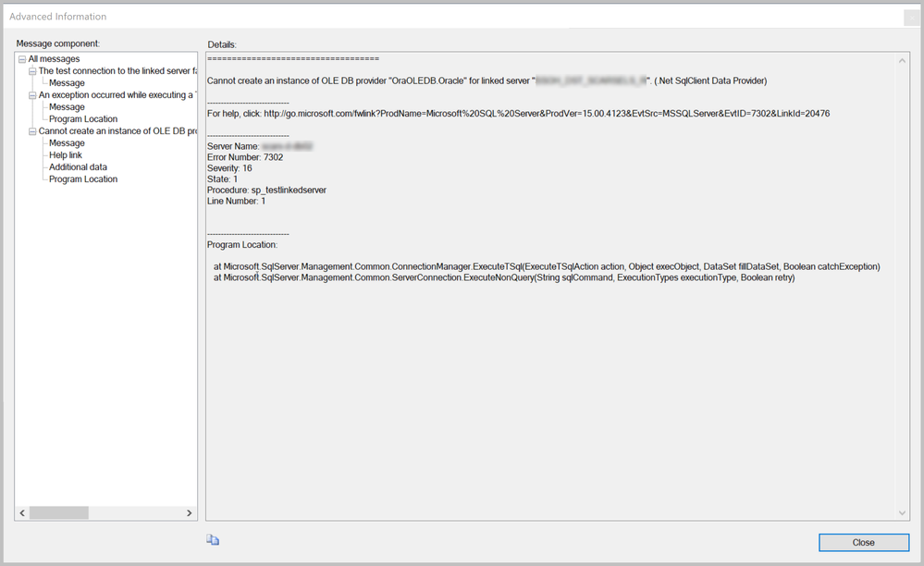Select Message under Cannot create an instance node
Viewport: 924px width, 566px height.
67,143
